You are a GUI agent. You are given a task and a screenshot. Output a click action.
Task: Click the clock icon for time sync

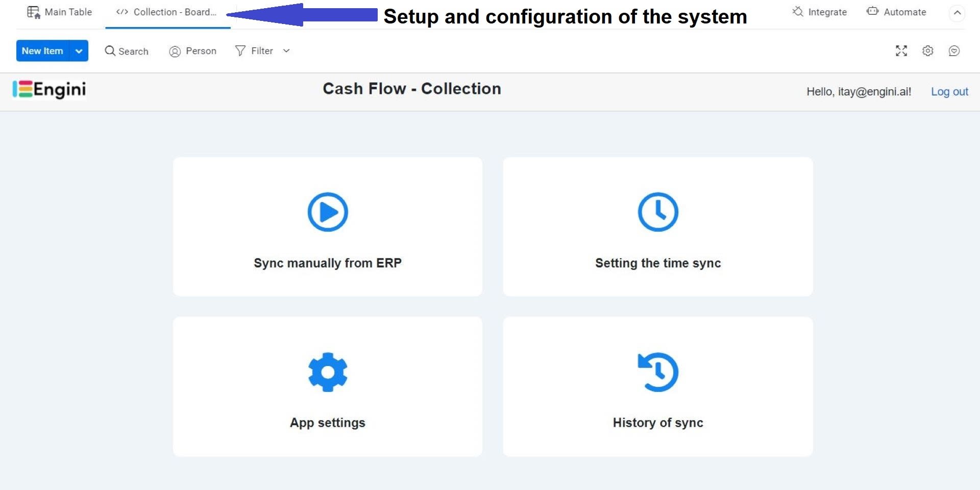658,212
